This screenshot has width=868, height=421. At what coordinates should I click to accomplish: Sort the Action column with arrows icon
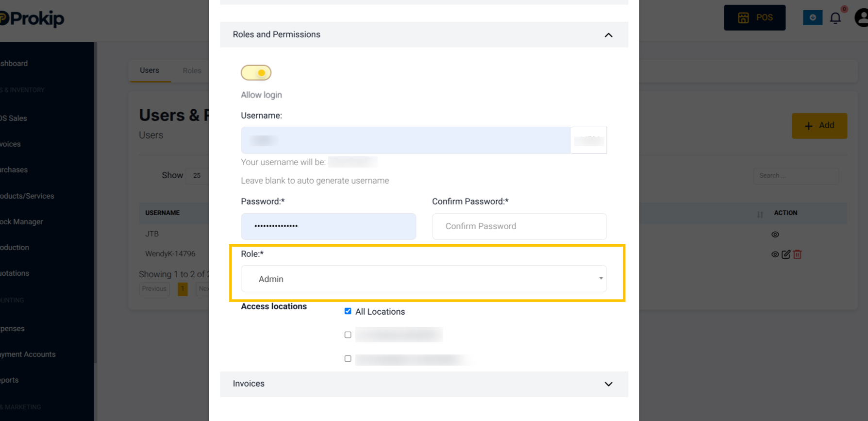pyautogui.click(x=760, y=214)
